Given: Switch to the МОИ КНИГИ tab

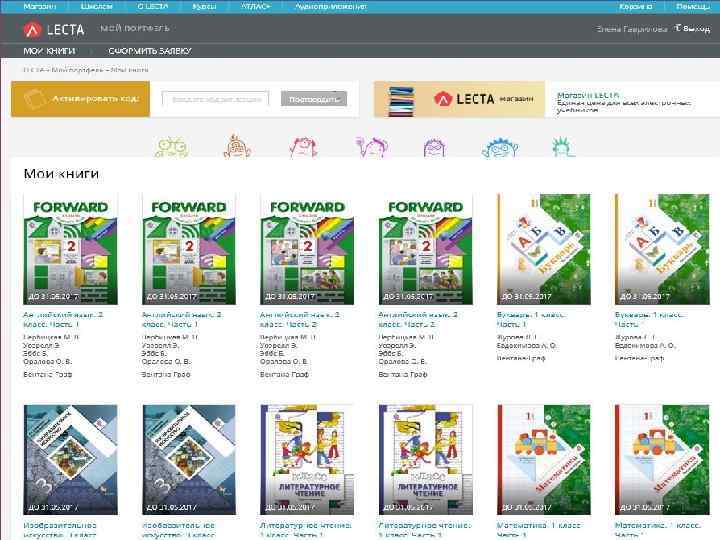Looking at the screenshot, I should point(49,51).
